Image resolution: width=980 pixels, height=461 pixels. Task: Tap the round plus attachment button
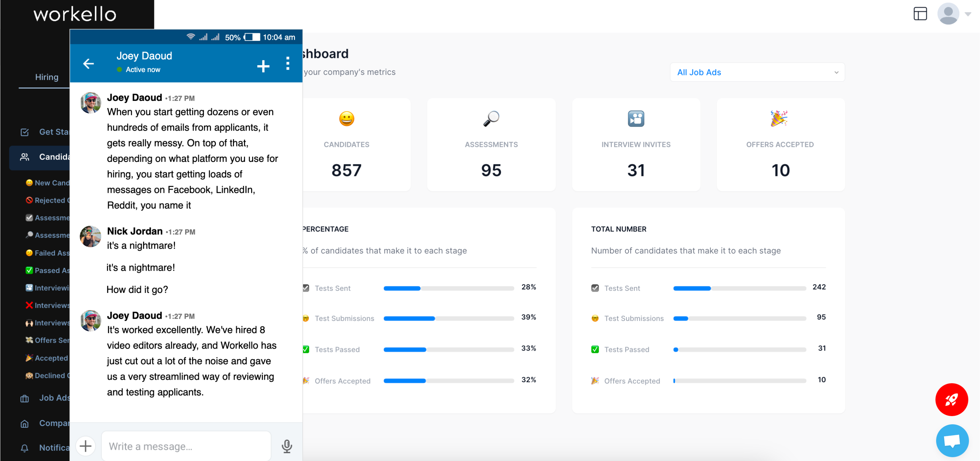(x=85, y=446)
